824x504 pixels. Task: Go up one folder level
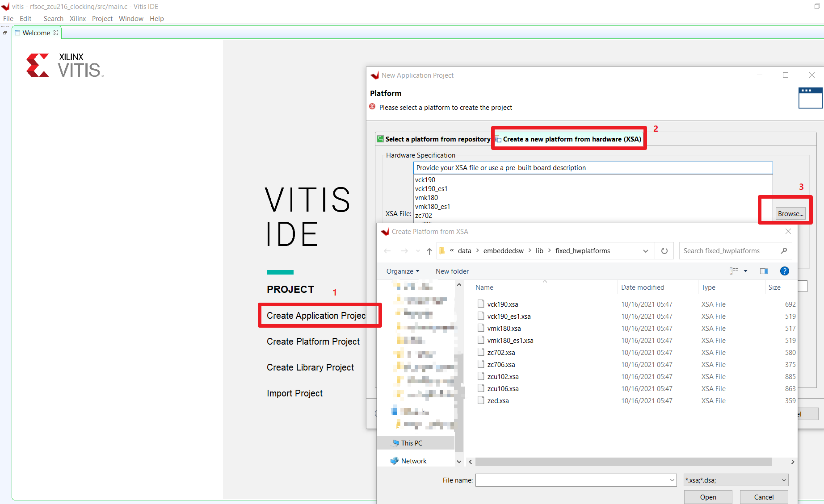429,251
